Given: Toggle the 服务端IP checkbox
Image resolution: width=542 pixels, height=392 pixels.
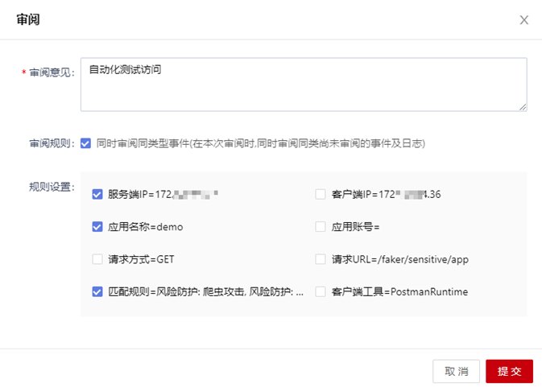Looking at the screenshot, I should pos(97,194).
